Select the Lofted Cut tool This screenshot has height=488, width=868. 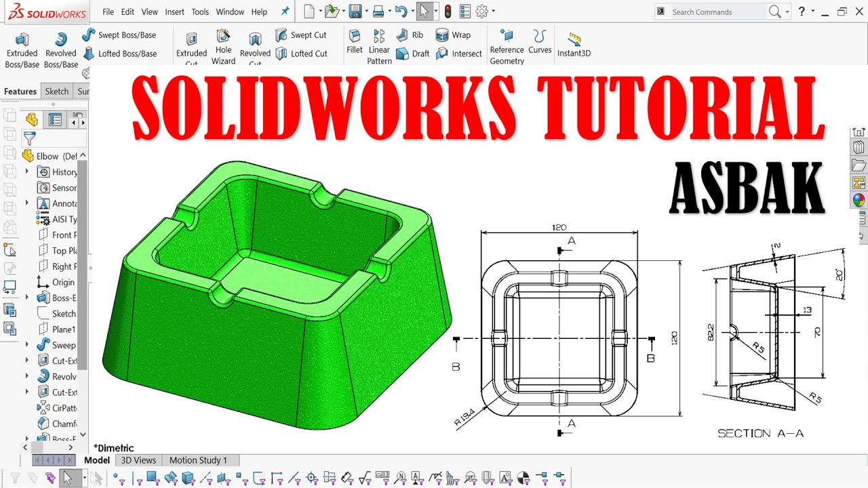coord(302,54)
